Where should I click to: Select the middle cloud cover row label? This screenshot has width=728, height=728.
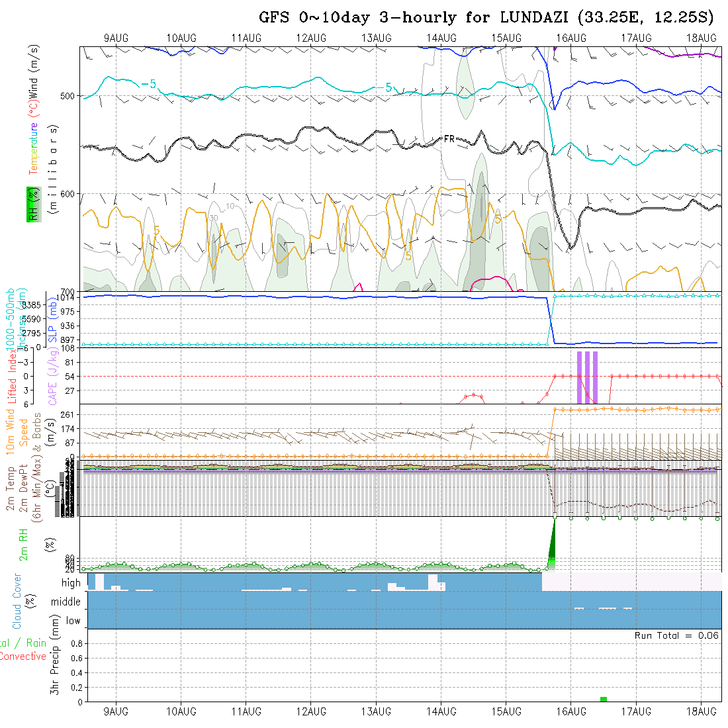66,602
